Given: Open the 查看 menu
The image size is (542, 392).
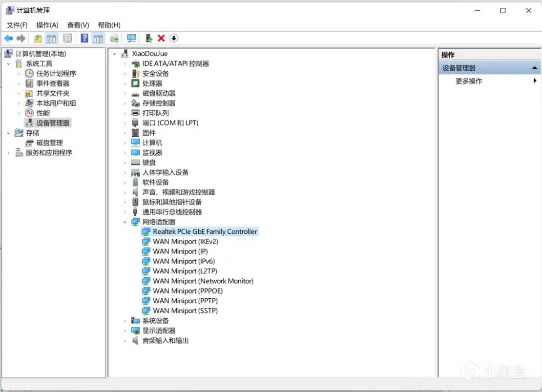Looking at the screenshot, I should (78, 25).
